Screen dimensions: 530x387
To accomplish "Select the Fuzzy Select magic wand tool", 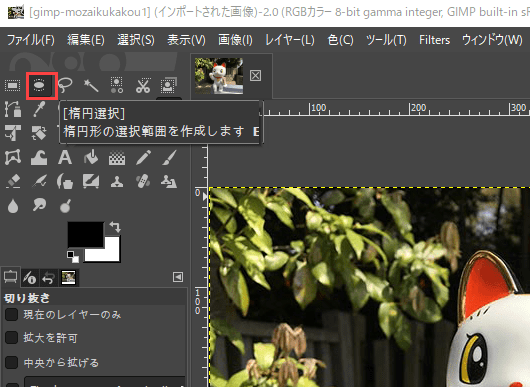I will 91,86.
